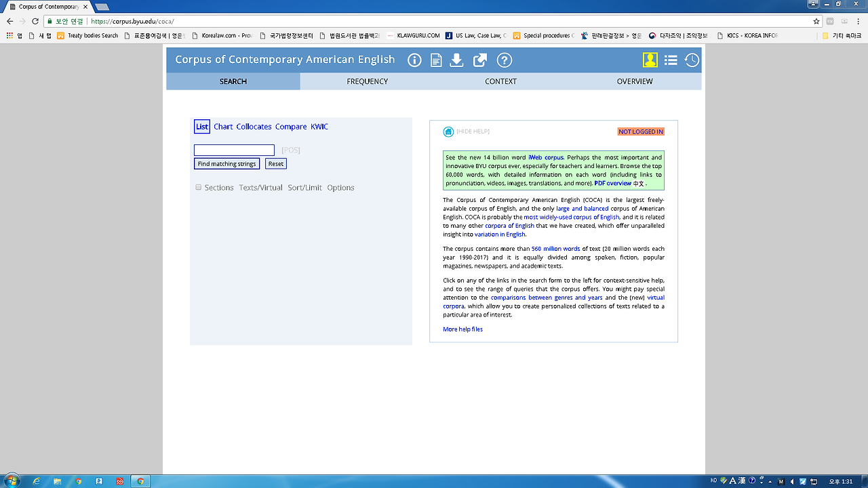This screenshot has height=488, width=868.
Task: Open US Law, Case Law bookmark
Action: [x=476, y=35]
